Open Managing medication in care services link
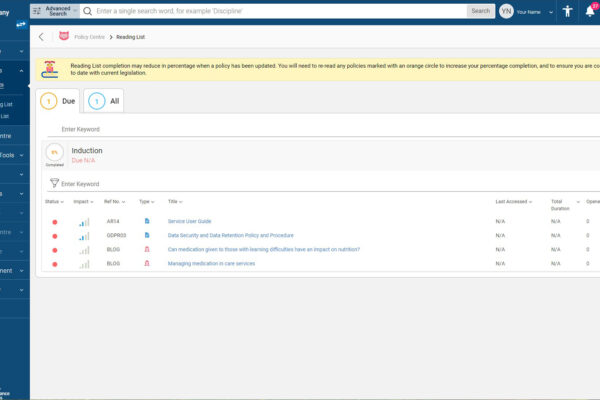The image size is (600, 400). [x=211, y=264]
